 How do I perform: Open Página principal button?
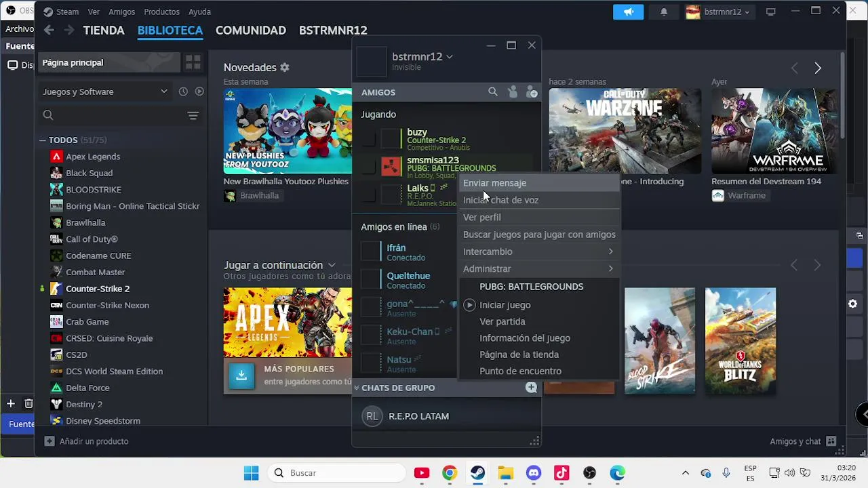click(109, 62)
